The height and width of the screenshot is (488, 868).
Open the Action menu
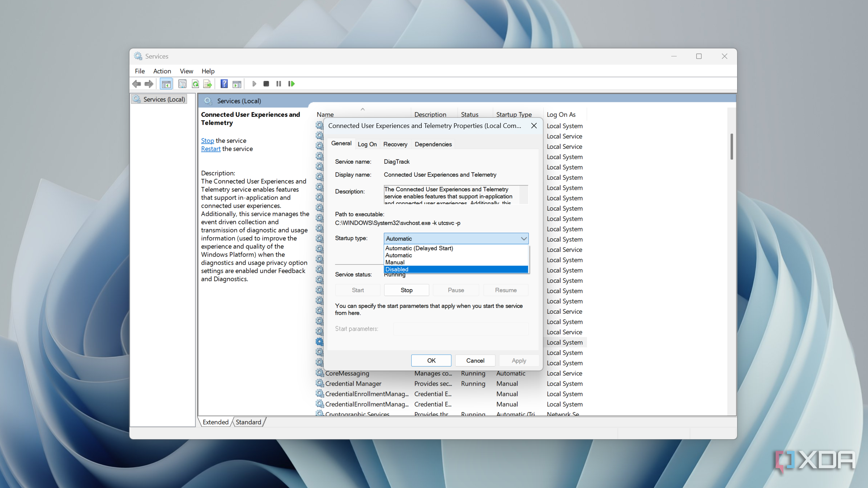click(162, 71)
